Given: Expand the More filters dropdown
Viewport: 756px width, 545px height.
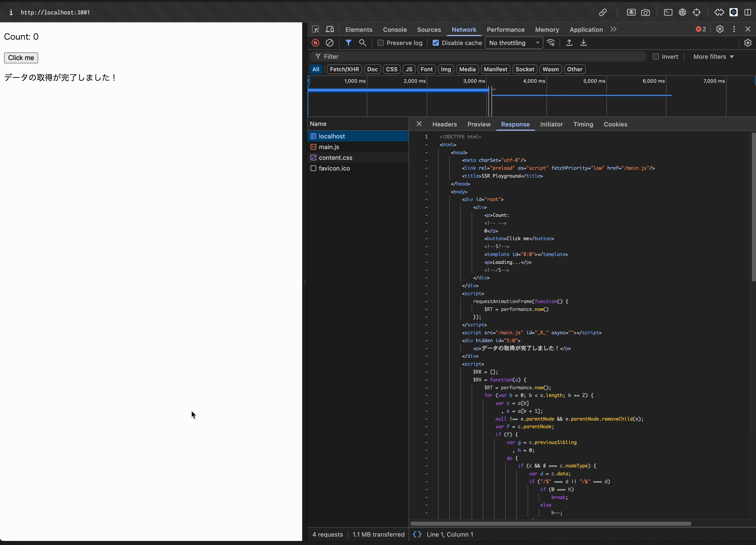Looking at the screenshot, I should point(713,57).
